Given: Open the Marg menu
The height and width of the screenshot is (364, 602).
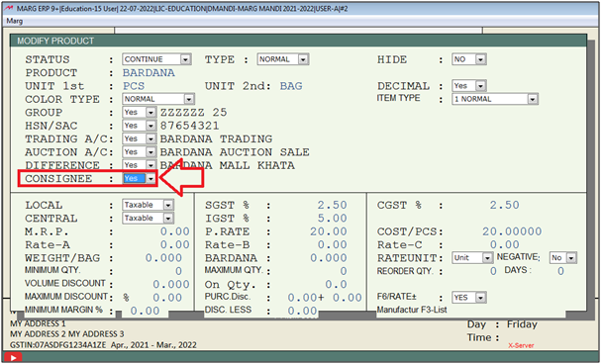Looking at the screenshot, I should 15,21.
